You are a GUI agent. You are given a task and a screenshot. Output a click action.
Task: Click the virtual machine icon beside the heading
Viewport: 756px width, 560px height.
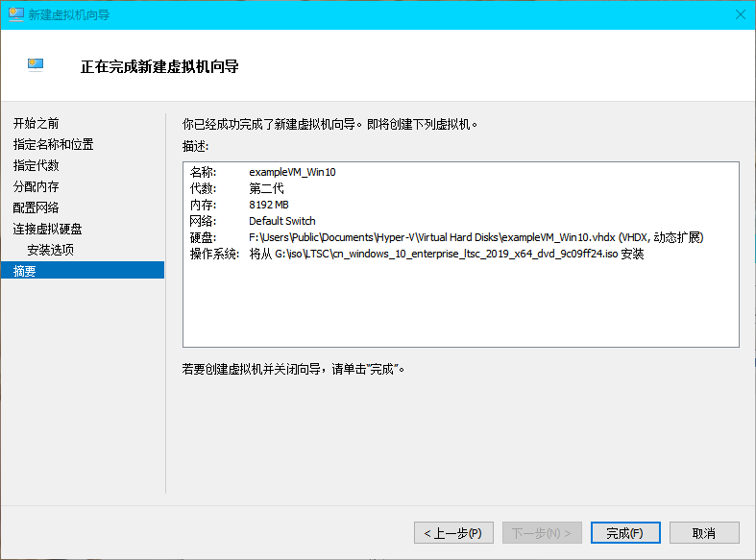[36, 64]
